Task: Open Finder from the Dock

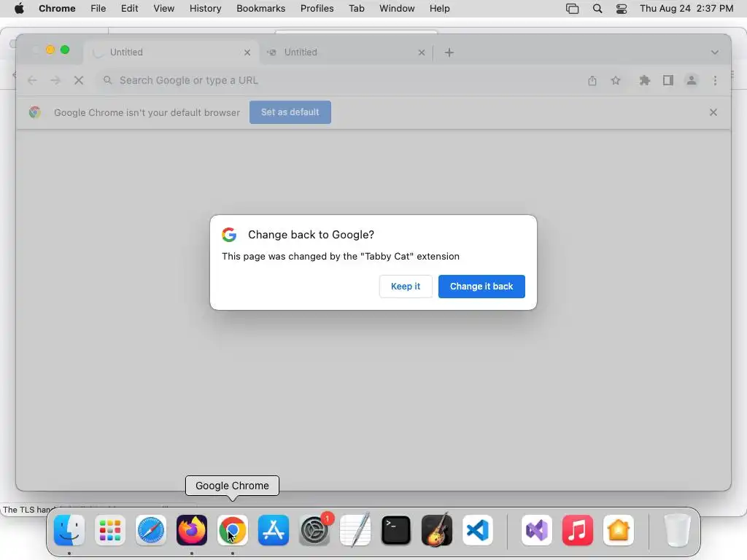Action: click(69, 530)
